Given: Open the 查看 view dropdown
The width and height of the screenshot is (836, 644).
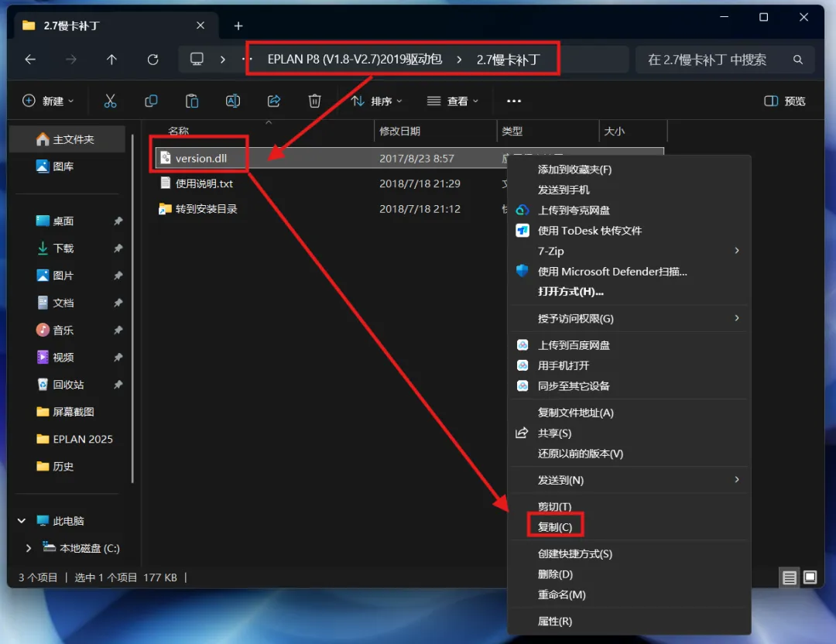Looking at the screenshot, I should pos(453,101).
